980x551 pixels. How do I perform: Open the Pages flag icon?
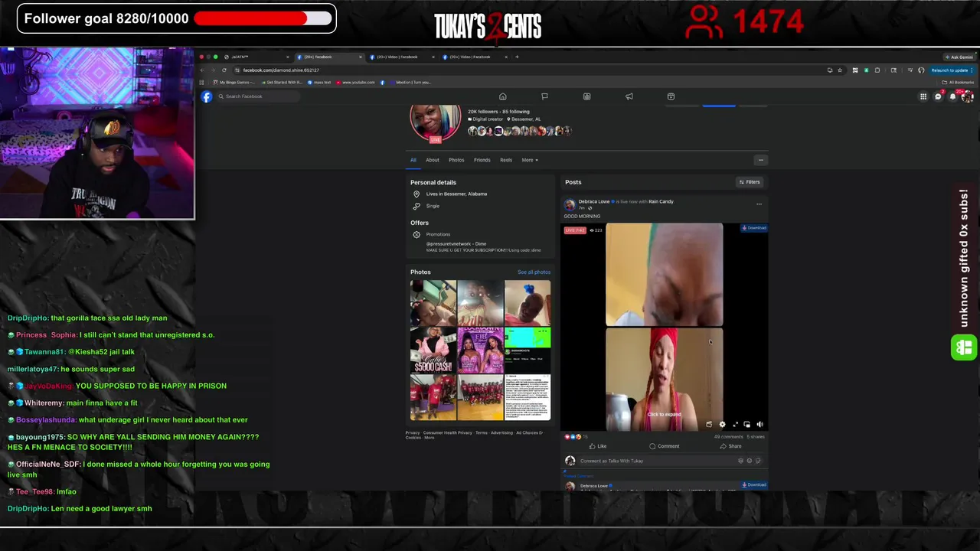544,96
